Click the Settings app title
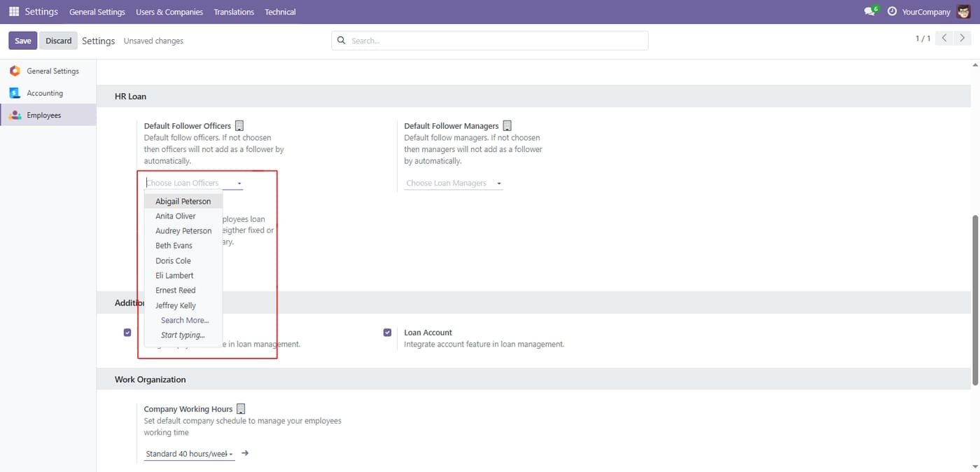 click(41, 11)
